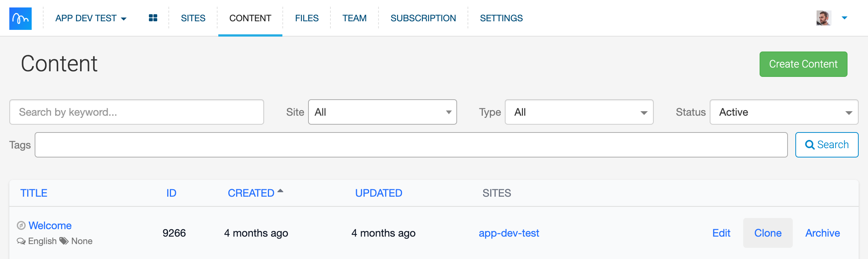The image size is (868, 259).
Task: Switch to the FILES tab
Action: [x=307, y=18]
